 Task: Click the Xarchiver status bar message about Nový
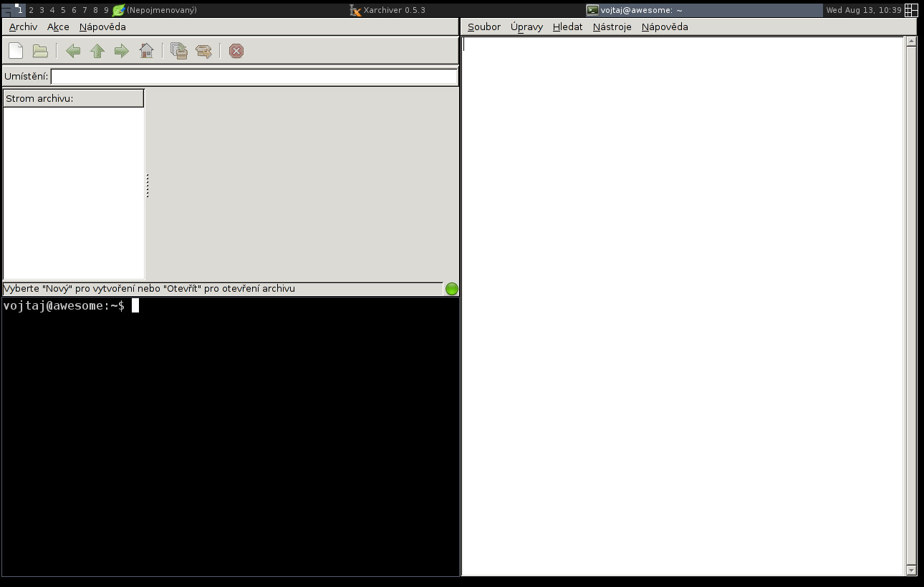pos(150,289)
